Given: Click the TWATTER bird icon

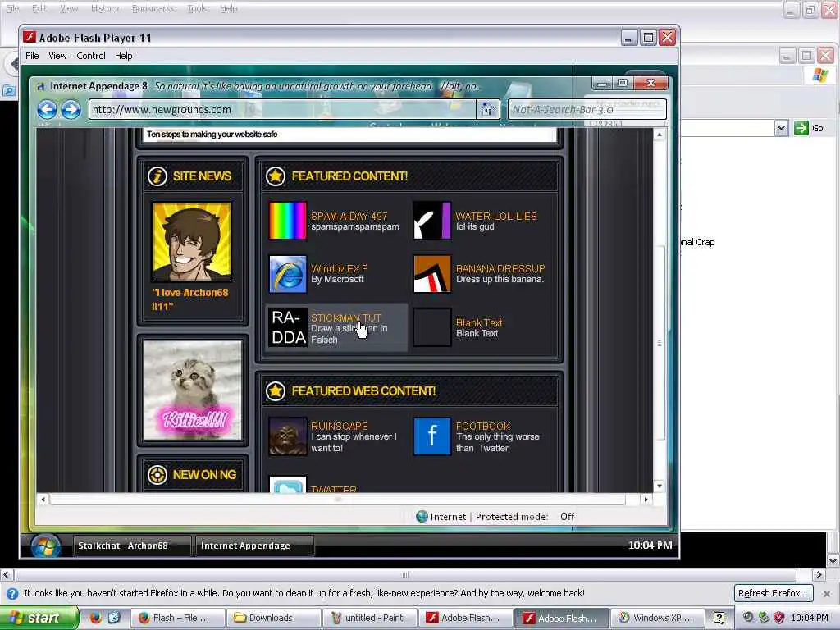Looking at the screenshot, I should pos(288,484).
